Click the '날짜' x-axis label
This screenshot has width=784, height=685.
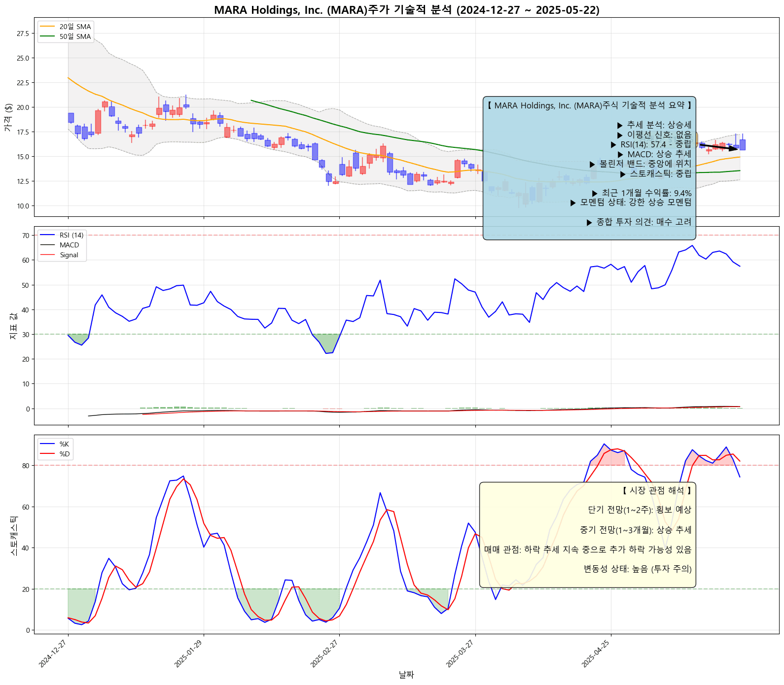pos(406,675)
